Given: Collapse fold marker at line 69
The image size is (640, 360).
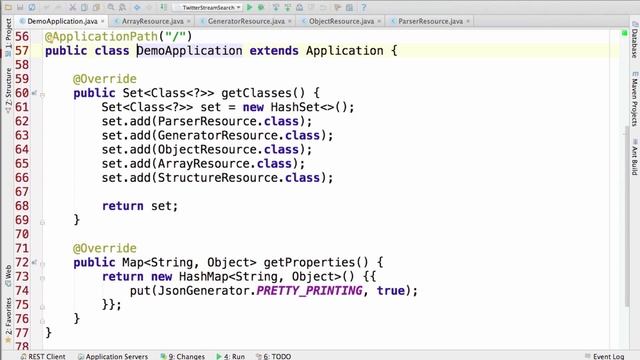Looking at the screenshot, I should tap(42, 222).
